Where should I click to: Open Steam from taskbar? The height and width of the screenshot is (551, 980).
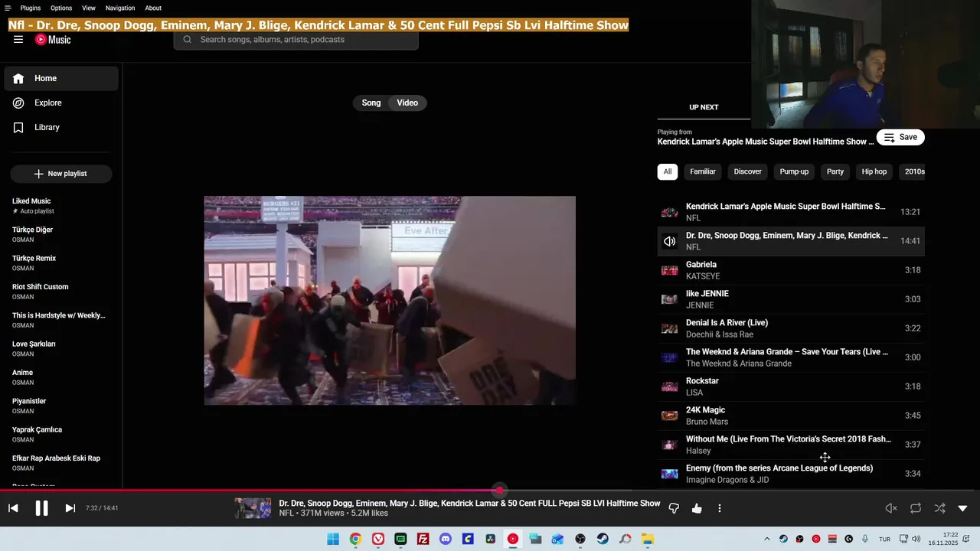[603, 539]
